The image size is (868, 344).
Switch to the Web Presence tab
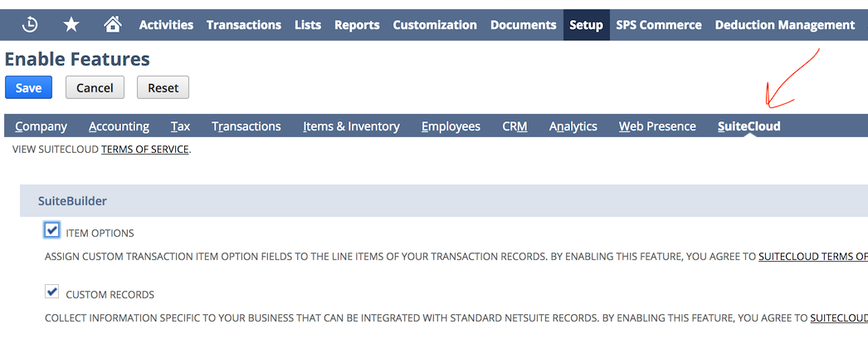pos(657,126)
